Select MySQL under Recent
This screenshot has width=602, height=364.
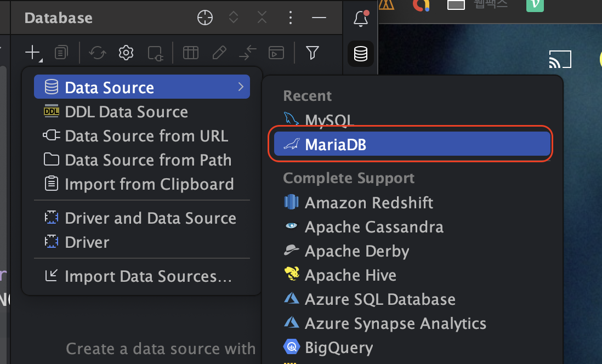pos(412,120)
